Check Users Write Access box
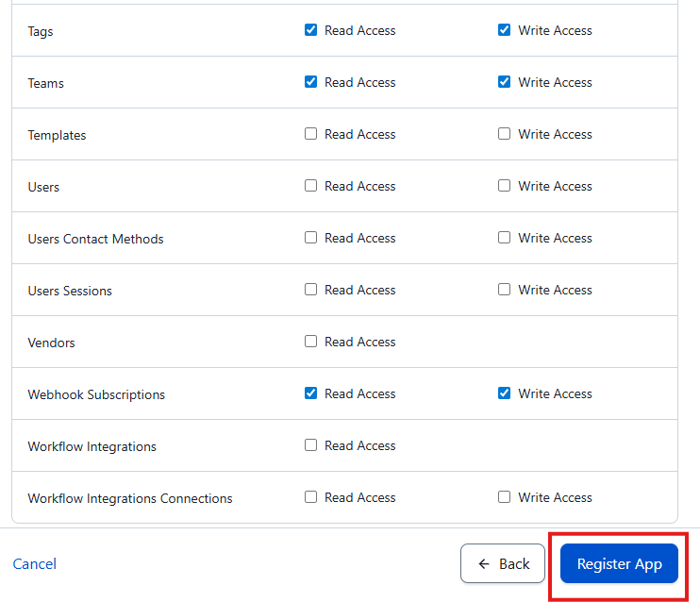This screenshot has width=700, height=602. [505, 186]
